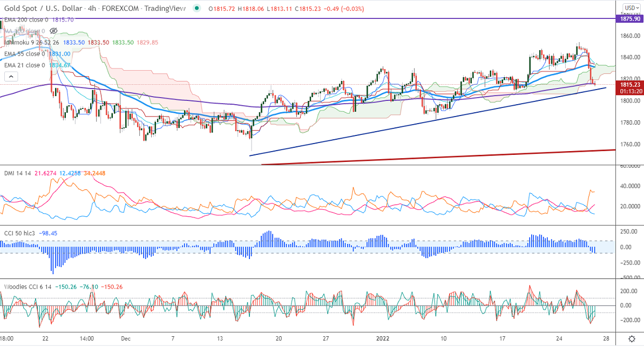This screenshot has height=347, width=644.
Task: Click the 1860.00 price scale label
Action: [x=630, y=36]
